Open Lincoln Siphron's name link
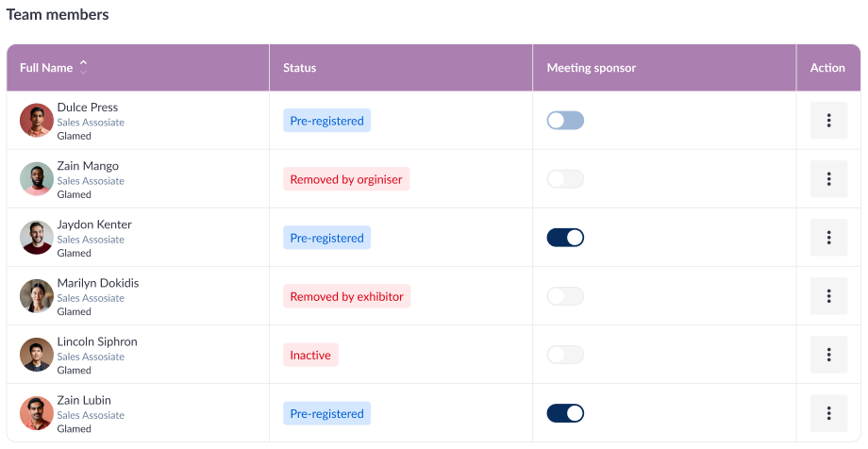This screenshot has height=449, width=868. click(96, 341)
